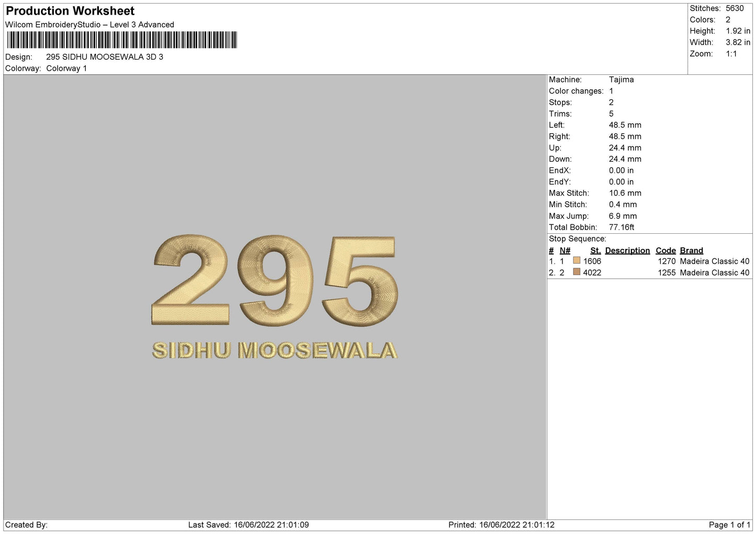The image size is (756, 534).
Task: Click the Machine value Tajima
Action: click(621, 79)
